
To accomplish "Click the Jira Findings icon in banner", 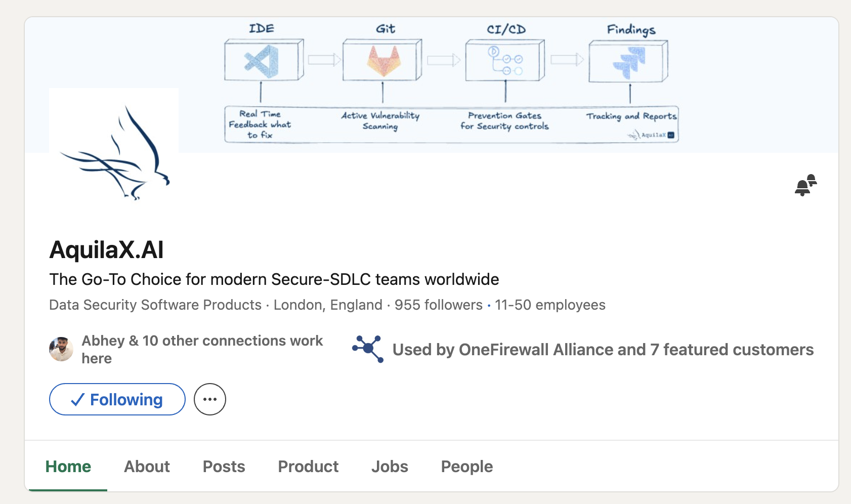I will pos(629,62).
